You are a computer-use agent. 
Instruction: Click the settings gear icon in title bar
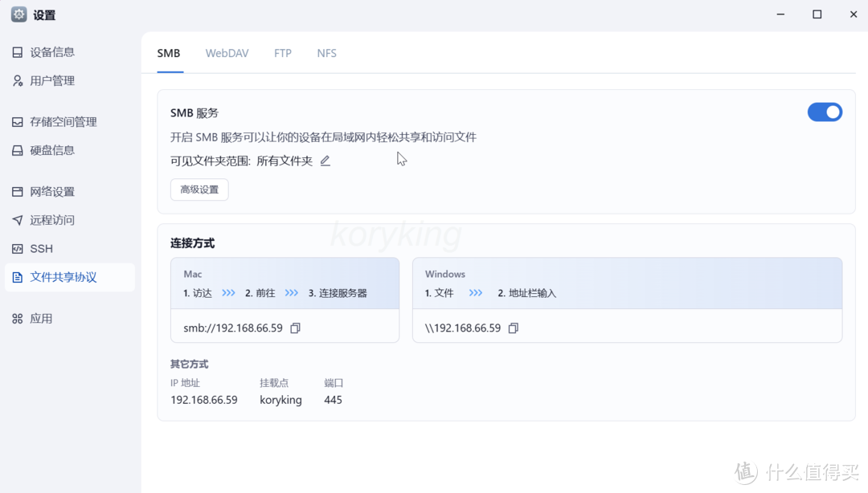point(18,14)
